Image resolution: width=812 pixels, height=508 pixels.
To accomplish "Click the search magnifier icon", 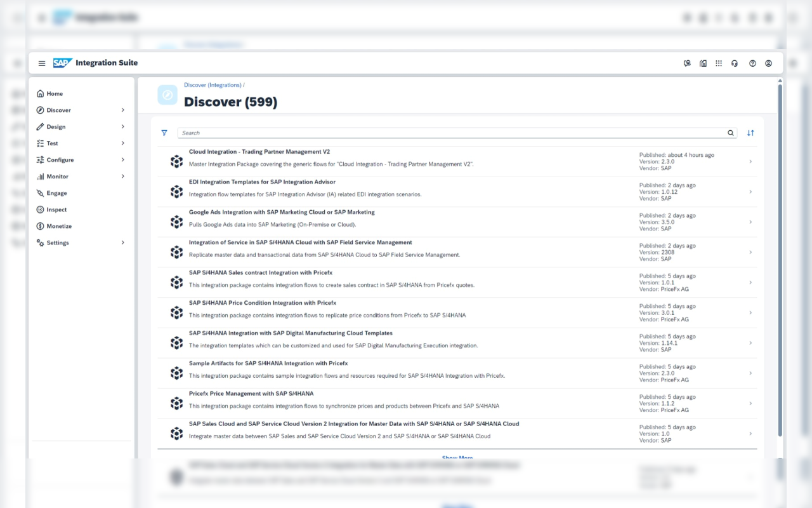I will [731, 133].
